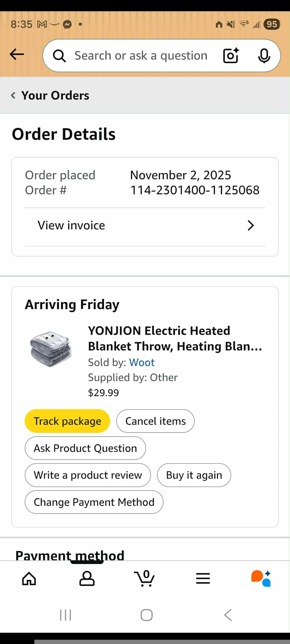
Task: Open the shopping cart icon
Action: pos(144,578)
